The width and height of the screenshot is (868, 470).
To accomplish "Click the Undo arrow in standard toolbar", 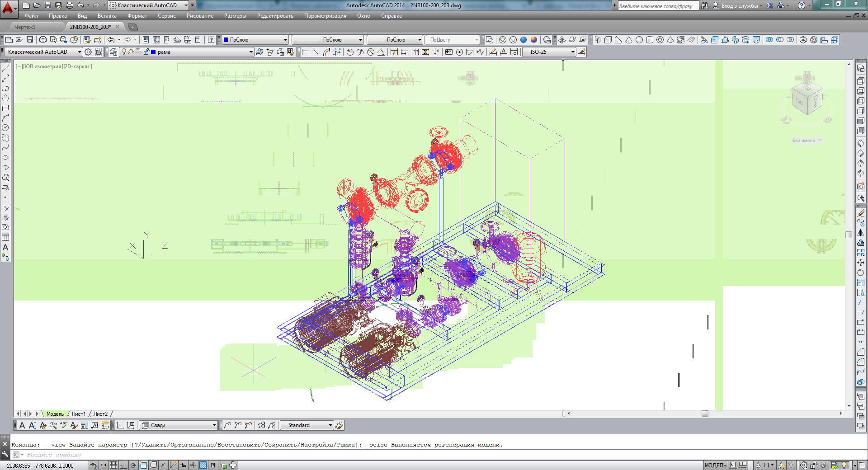I will tap(111, 40).
